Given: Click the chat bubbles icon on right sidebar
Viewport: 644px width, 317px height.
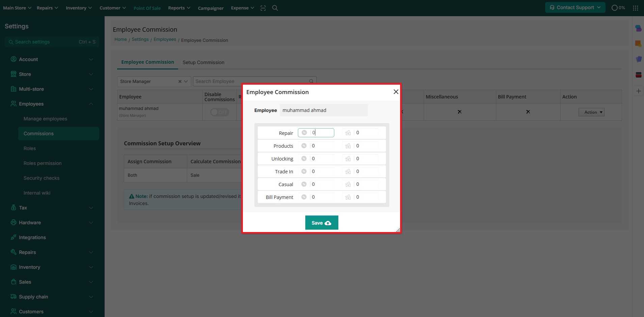Looking at the screenshot, I should (638, 28).
